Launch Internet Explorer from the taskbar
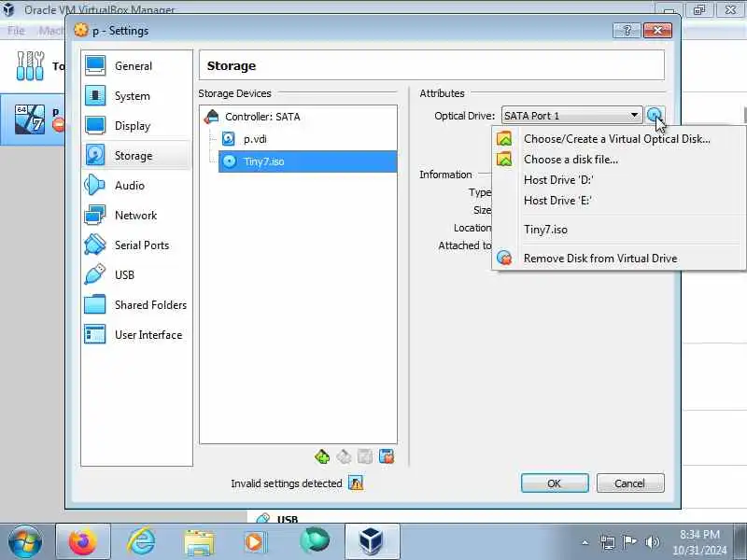Screen dimensions: 747x560 (141, 541)
